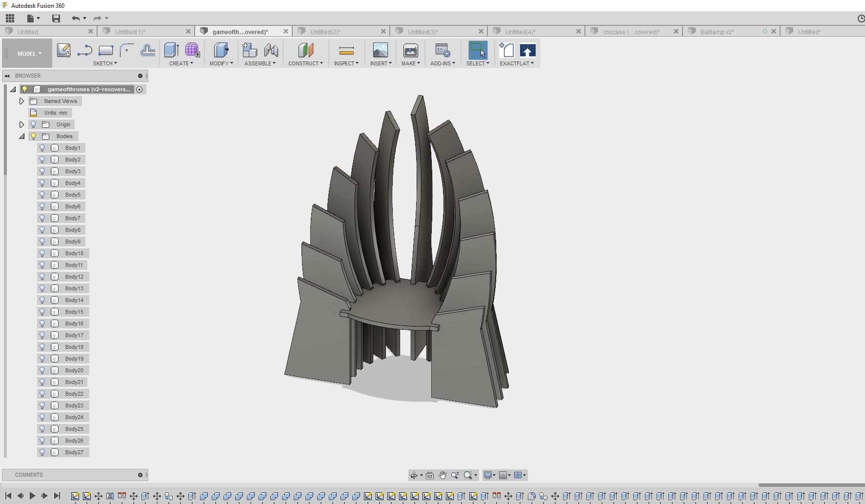Select the Joint tool
The height and width of the screenshot is (504, 865).
point(271,50)
